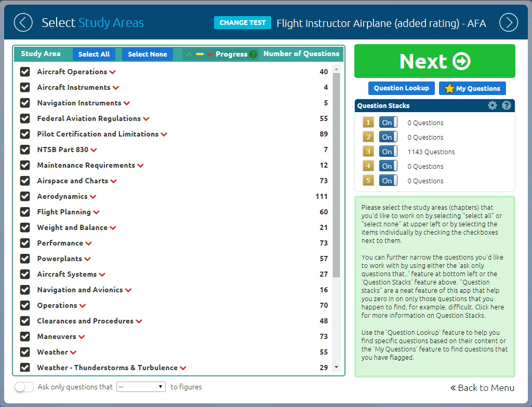Select question stack number 1 badge

point(368,123)
